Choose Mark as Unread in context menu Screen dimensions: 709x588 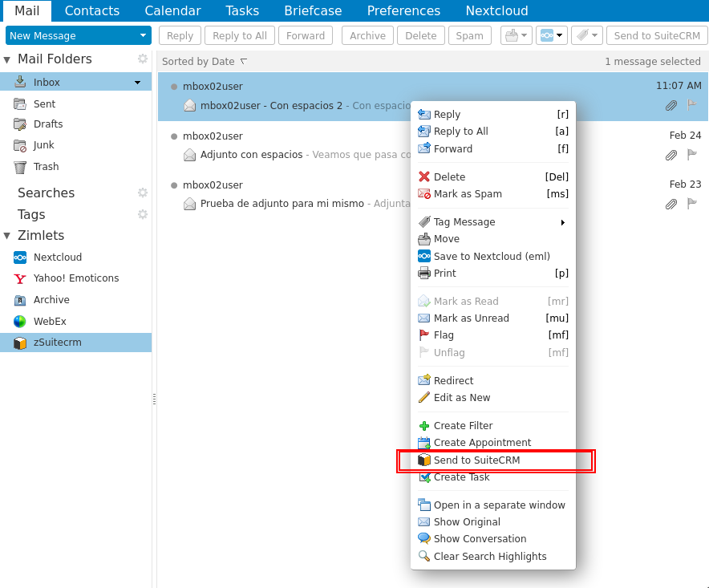493,318
